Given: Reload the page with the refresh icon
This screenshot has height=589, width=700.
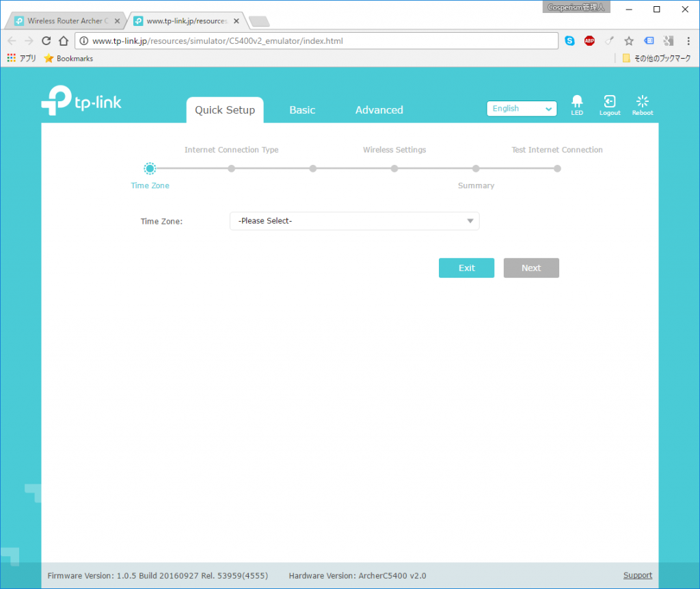Looking at the screenshot, I should point(46,40).
